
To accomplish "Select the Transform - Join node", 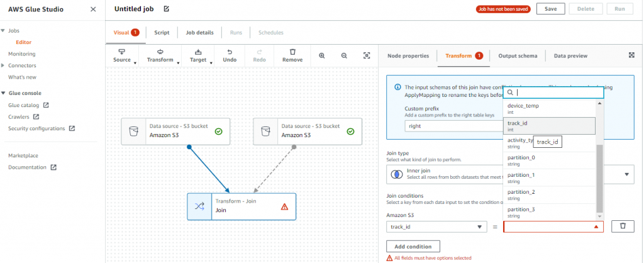I will pyautogui.click(x=241, y=207).
